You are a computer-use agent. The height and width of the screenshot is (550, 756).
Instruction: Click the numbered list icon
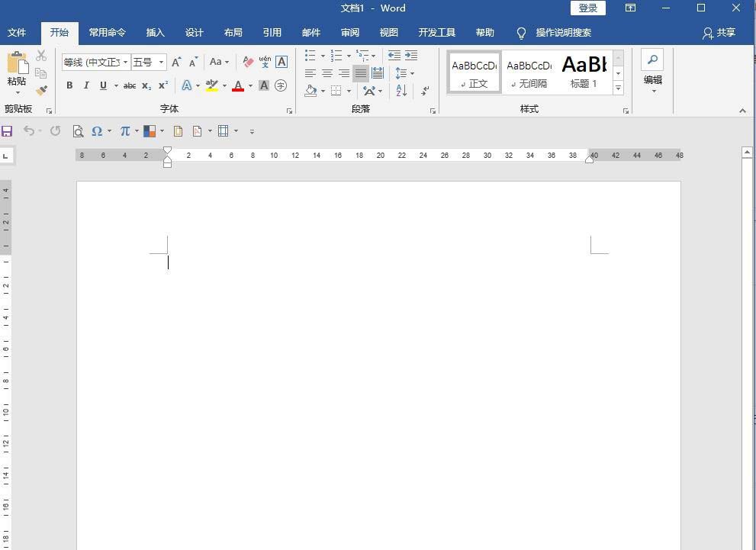coord(336,56)
